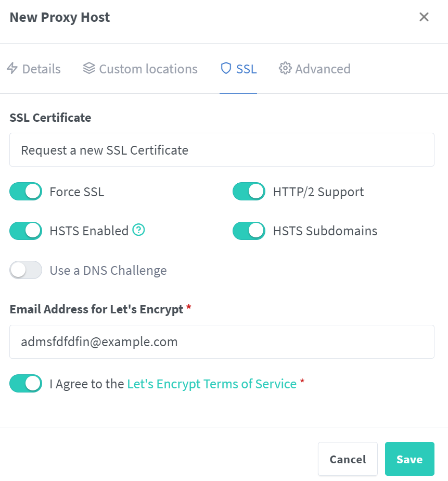Close the New Proxy Host dialog

point(424,17)
